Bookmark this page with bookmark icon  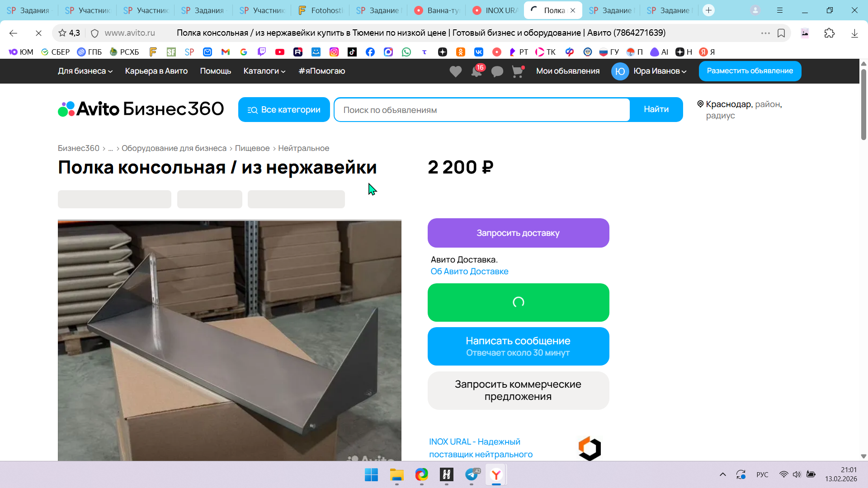(781, 33)
